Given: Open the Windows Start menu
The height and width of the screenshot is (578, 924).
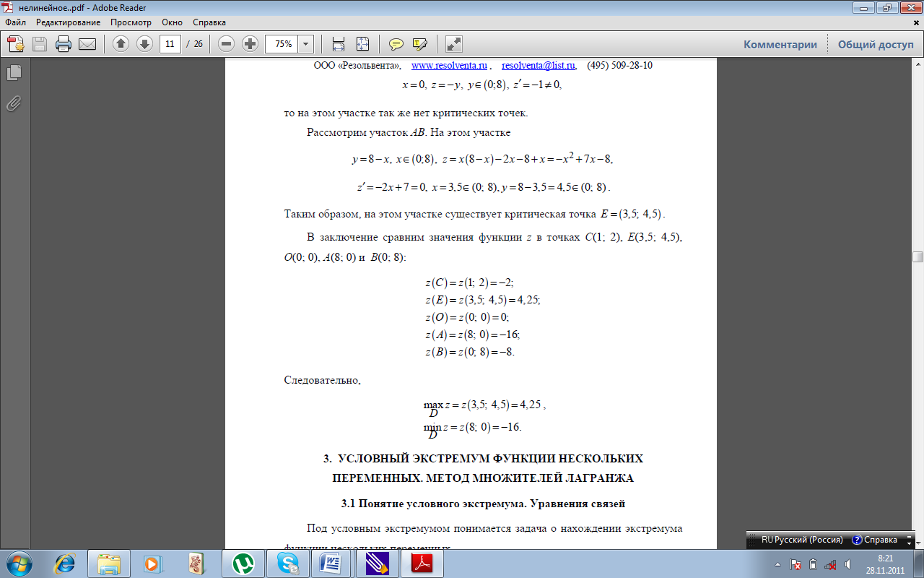Looking at the screenshot, I should [x=17, y=562].
